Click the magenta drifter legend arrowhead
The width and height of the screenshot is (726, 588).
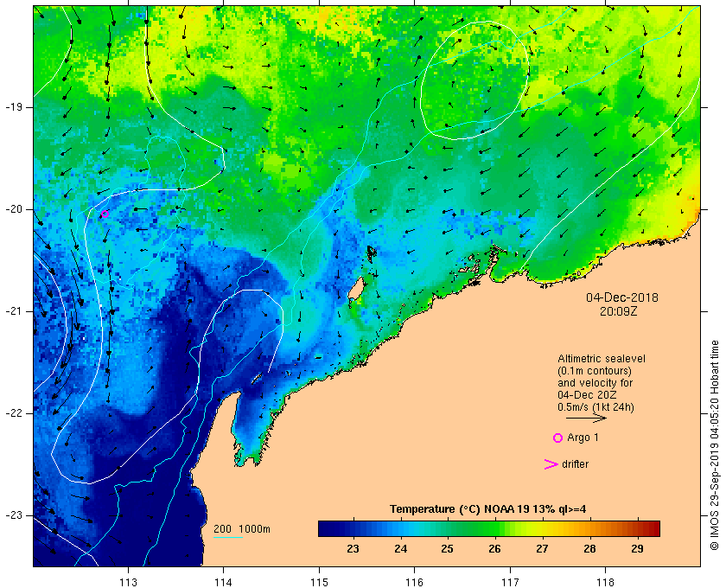point(551,464)
